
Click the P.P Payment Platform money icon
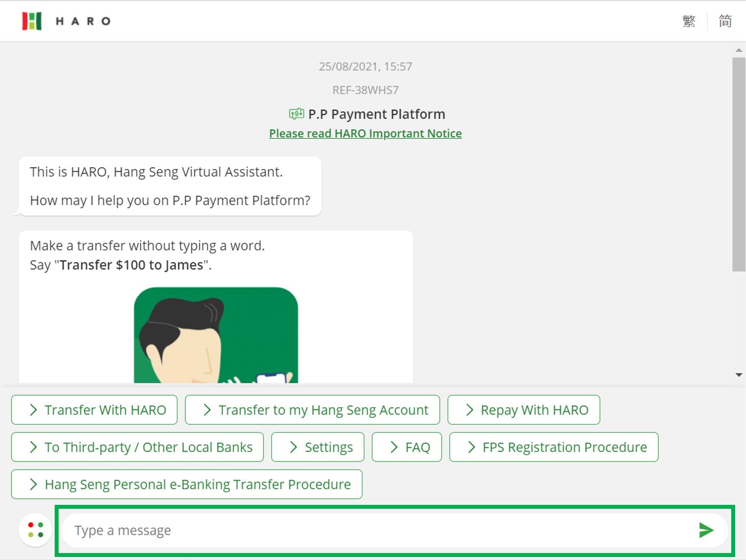click(x=296, y=114)
